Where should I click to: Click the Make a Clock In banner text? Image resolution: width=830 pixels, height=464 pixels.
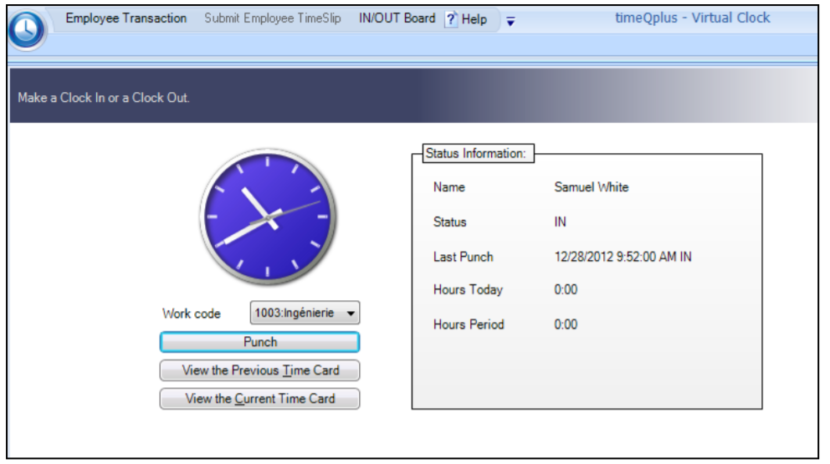104,98
